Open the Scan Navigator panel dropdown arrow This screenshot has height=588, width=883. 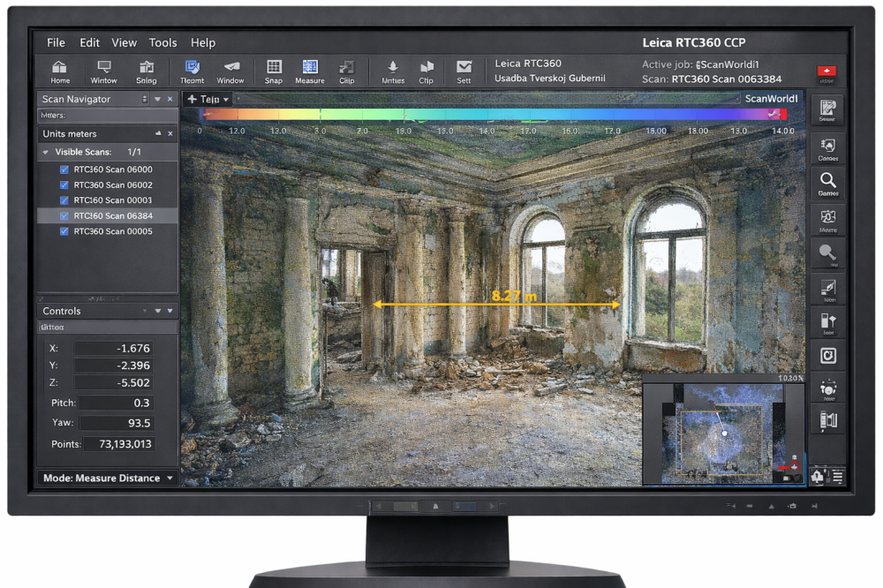coord(157,100)
